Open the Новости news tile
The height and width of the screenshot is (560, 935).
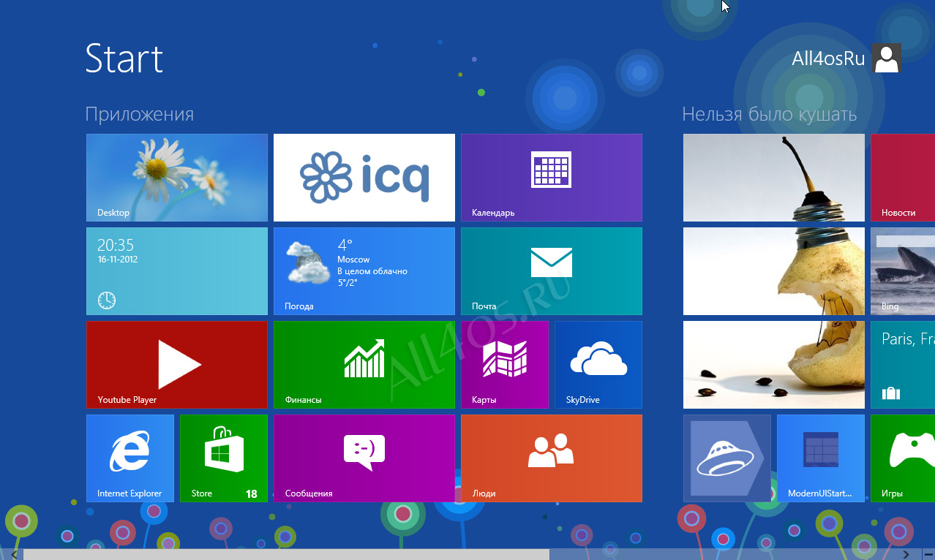coord(903,178)
